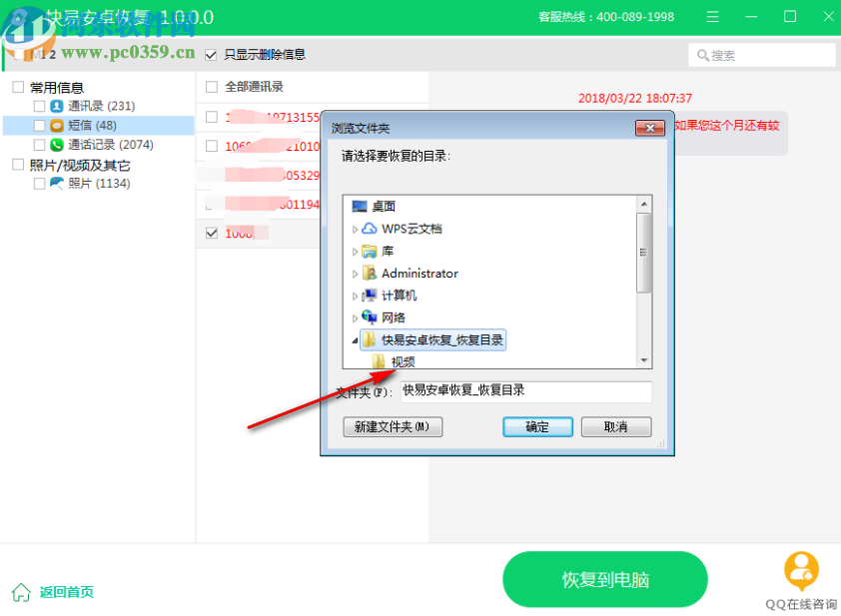
Task: Check the 照片 (1134) checkbox
Action: pos(39,184)
